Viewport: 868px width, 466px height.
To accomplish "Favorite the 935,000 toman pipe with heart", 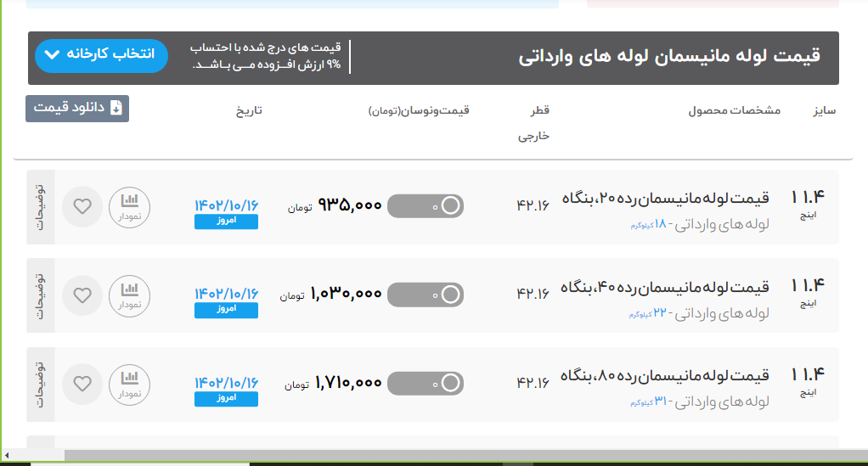I will click(x=82, y=207).
